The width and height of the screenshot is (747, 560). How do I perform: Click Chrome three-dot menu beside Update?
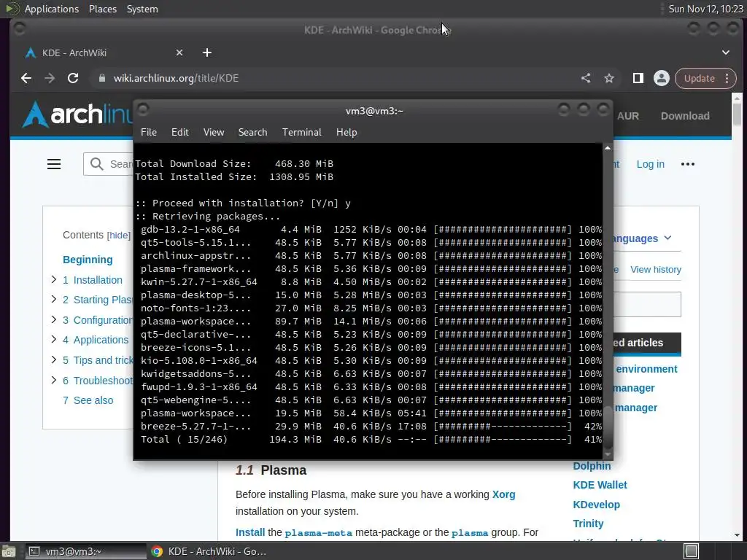[x=727, y=78]
